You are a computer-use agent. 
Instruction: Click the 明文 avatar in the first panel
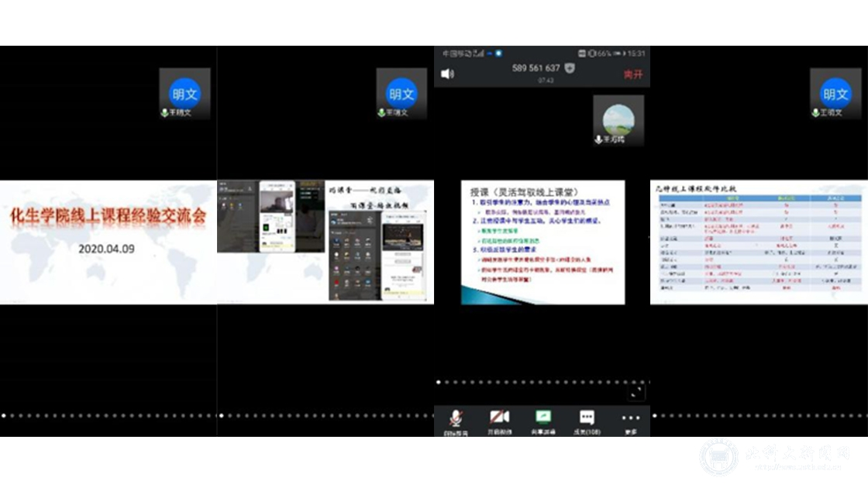pos(184,94)
